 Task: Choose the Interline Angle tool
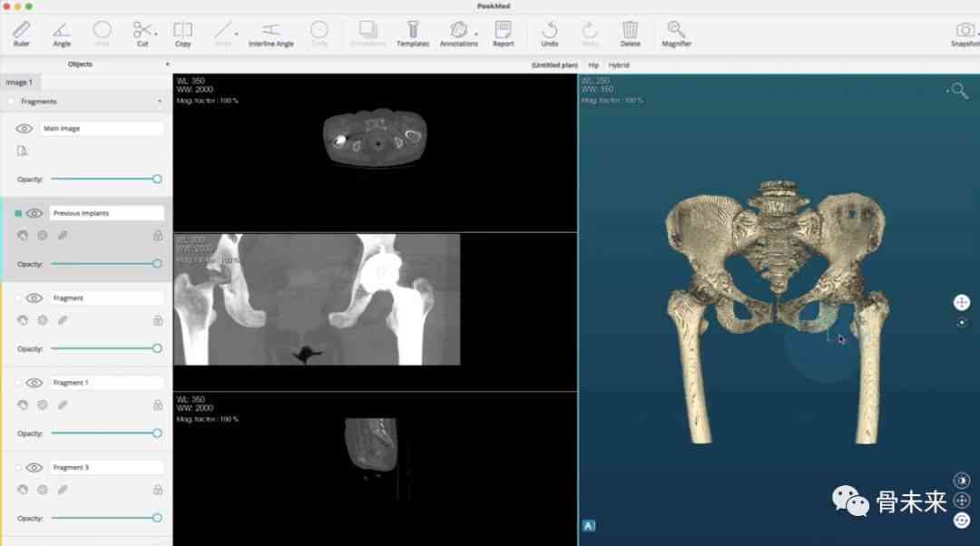pyautogui.click(x=270, y=34)
